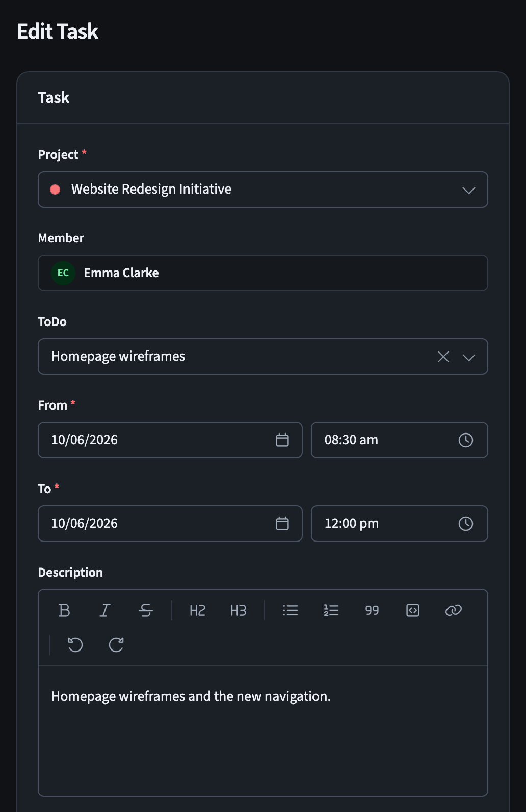Click the Description label
Screen dimensions: 526x812
click(70, 573)
